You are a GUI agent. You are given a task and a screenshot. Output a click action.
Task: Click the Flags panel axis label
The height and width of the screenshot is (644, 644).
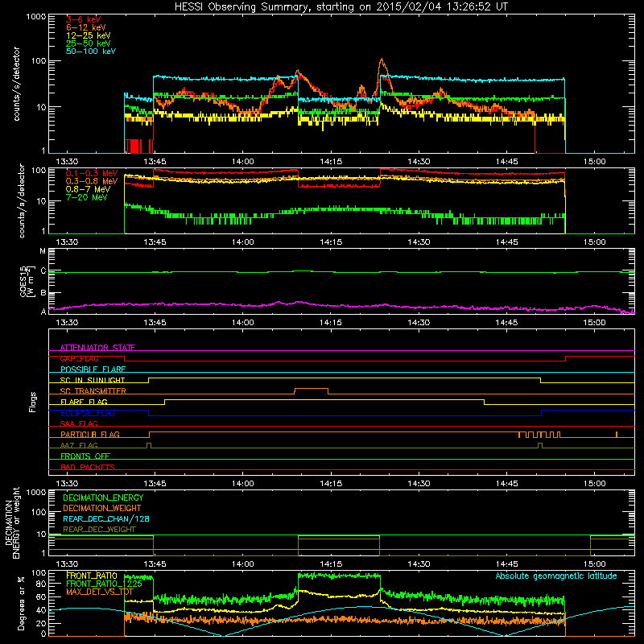(33, 402)
